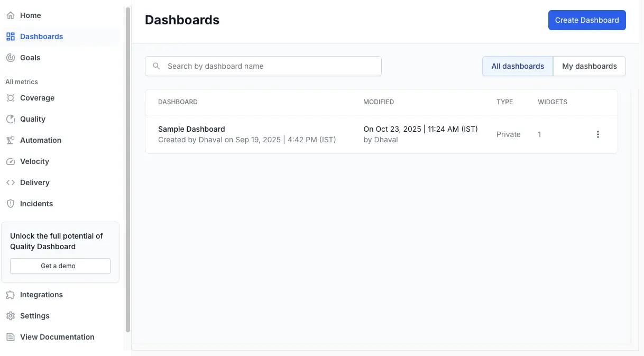Open the Incidents shield icon
Viewport: 644px width, 356px height.
pyautogui.click(x=9, y=204)
